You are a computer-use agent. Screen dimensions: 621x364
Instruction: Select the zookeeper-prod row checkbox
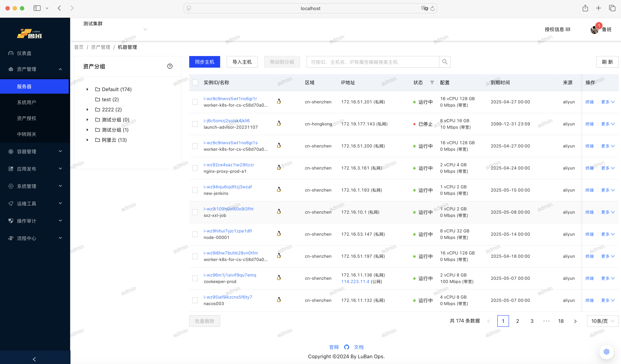pos(195,278)
